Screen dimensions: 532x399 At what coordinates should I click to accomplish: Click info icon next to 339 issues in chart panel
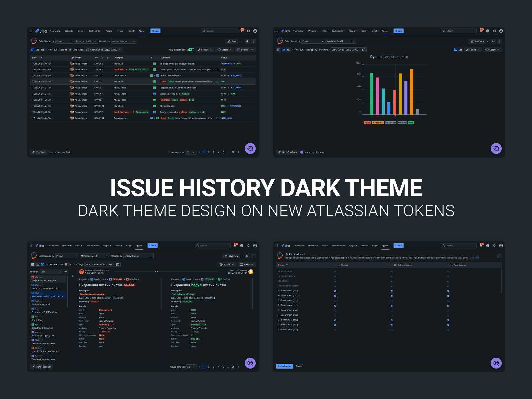pos(312,50)
